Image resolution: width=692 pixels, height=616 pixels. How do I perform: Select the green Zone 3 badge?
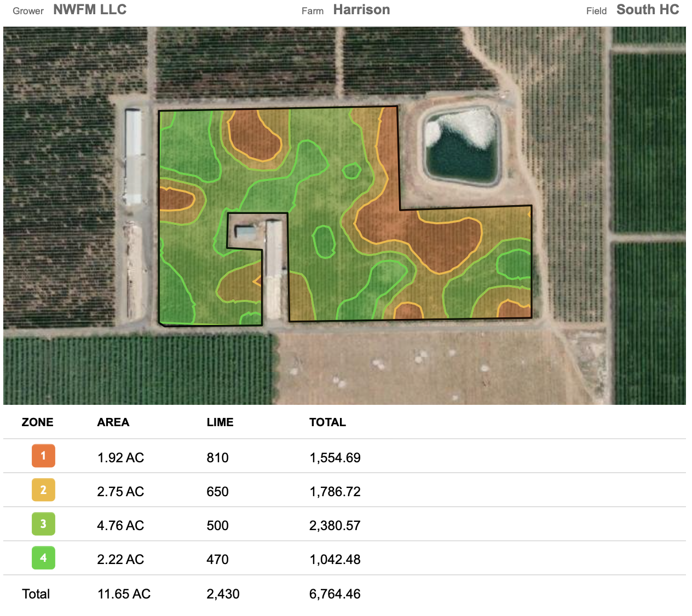coord(43,524)
